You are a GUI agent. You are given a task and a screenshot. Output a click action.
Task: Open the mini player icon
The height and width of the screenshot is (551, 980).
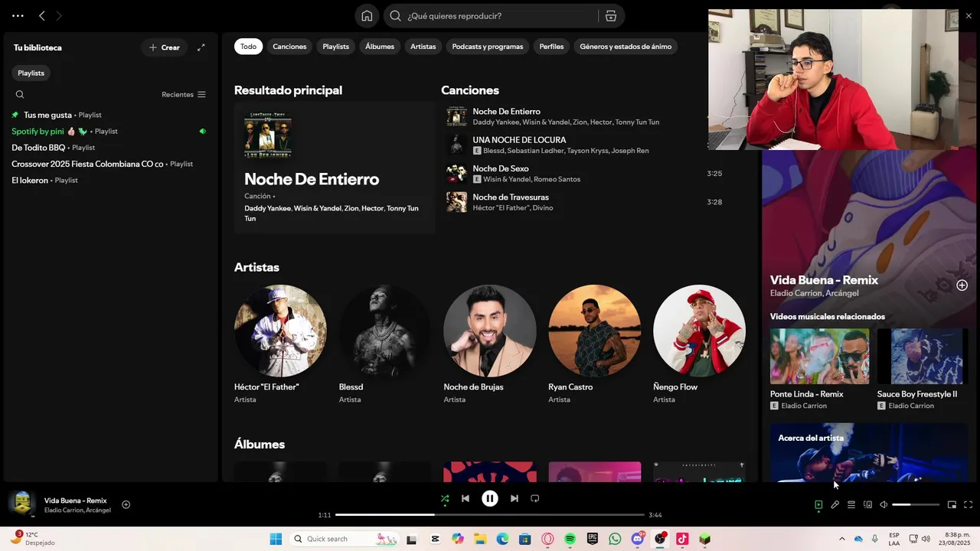pyautogui.click(x=952, y=505)
